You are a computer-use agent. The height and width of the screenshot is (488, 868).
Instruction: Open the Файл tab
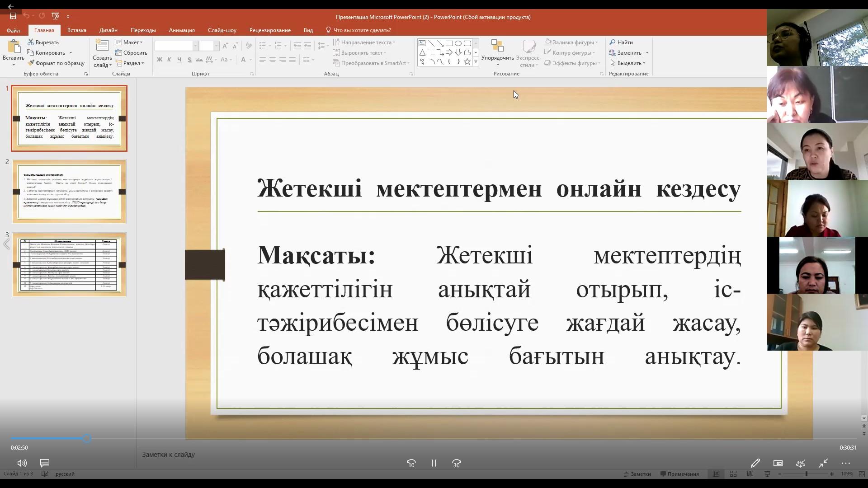[x=13, y=30]
